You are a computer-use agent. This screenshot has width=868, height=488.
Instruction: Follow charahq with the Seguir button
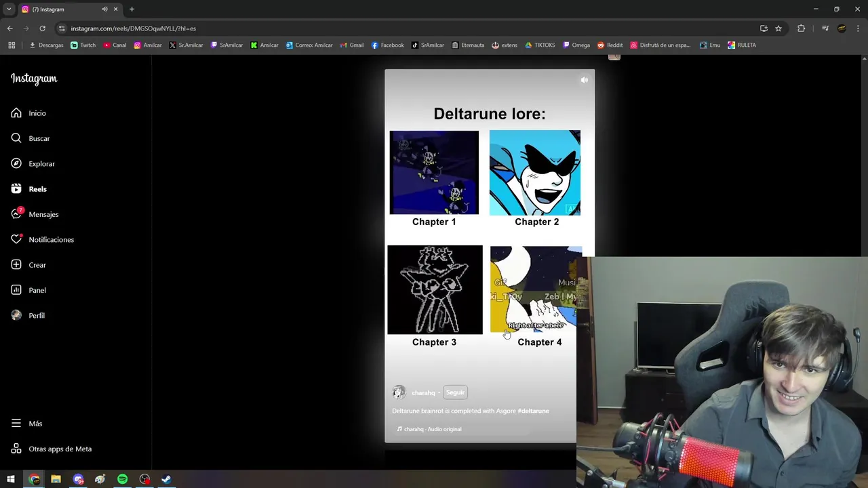[455, 392]
